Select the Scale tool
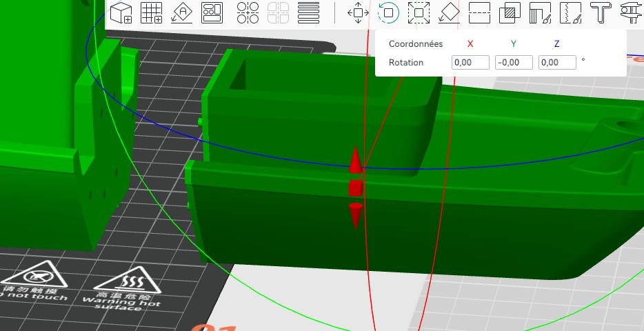644x331 pixels. [x=419, y=12]
